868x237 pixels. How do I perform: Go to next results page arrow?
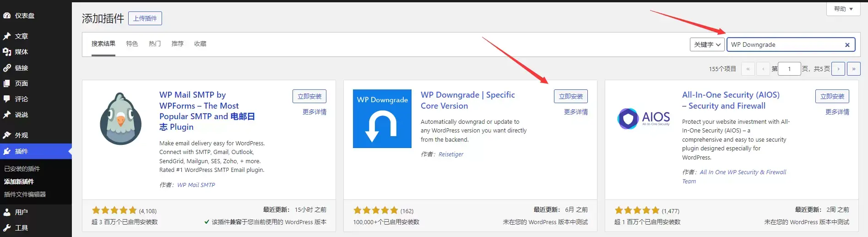pos(838,69)
